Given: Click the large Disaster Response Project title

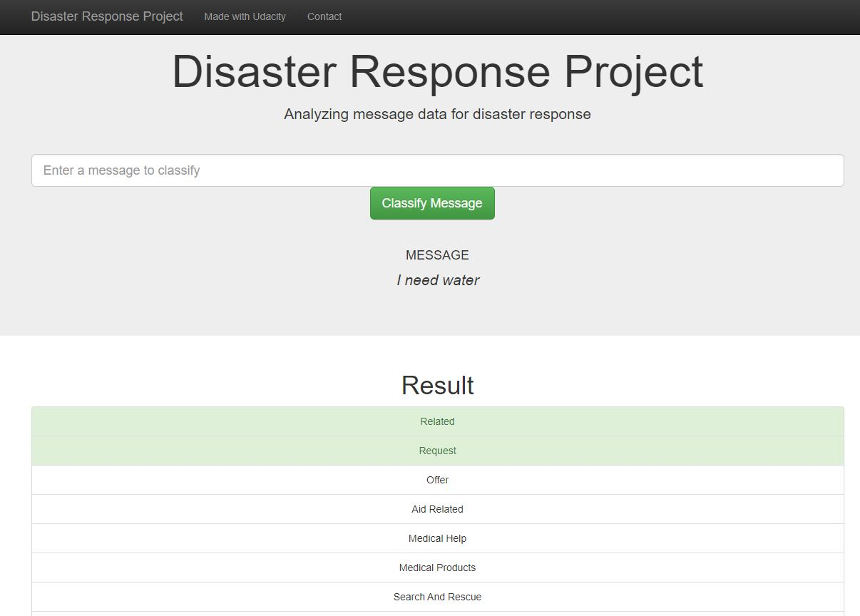Looking at the screenshot, I should click(437, 71).
